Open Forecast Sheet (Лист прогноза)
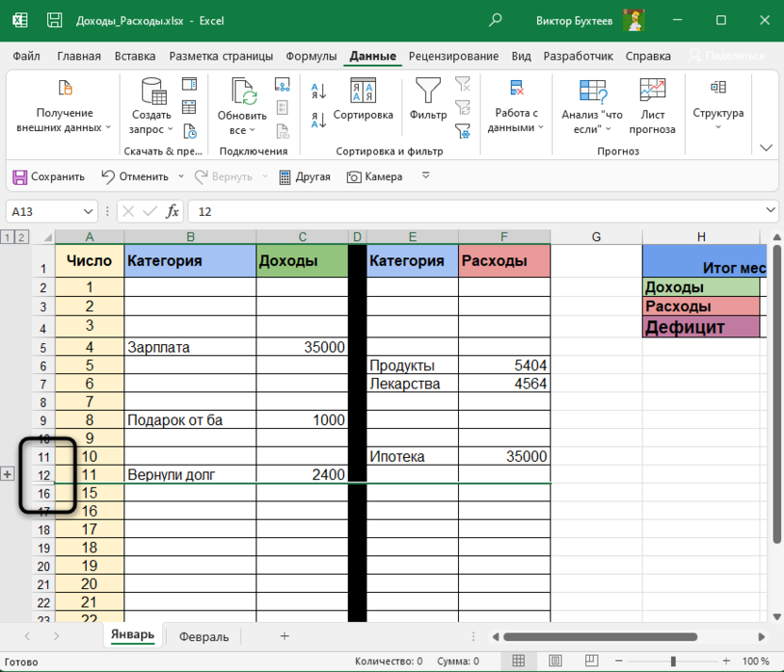 point(652,106)
